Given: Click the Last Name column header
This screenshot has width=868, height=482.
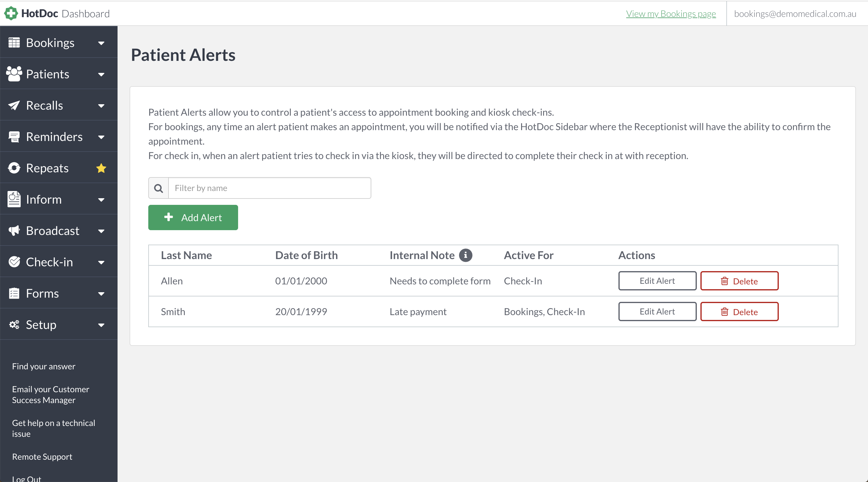Looking at the screenshot, I should (x=186, y=255).
